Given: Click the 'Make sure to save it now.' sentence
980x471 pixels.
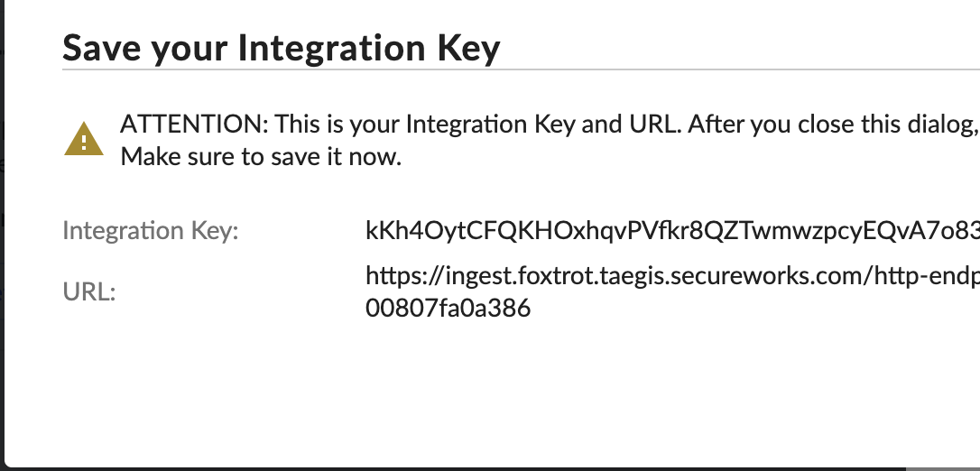Looking at the screenshot, I should pos(261,156).
